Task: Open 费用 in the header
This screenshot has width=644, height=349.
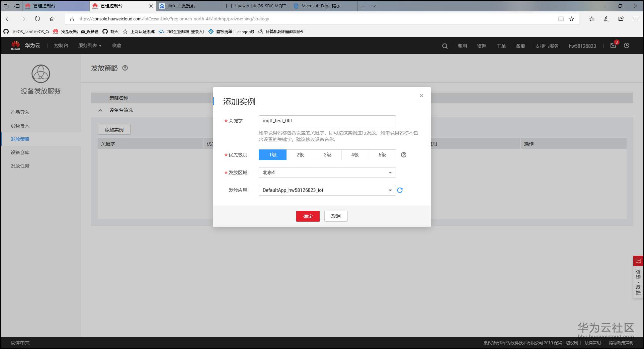Action: point(462,46)
